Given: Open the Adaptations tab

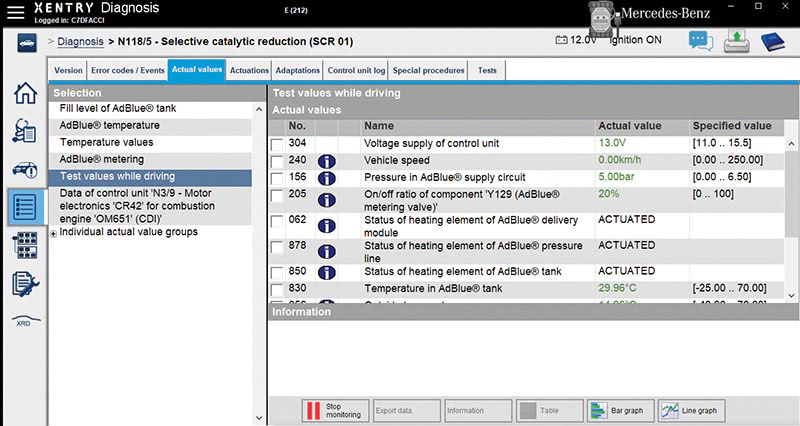Looking at the screenshot, I should coord(297,70).
